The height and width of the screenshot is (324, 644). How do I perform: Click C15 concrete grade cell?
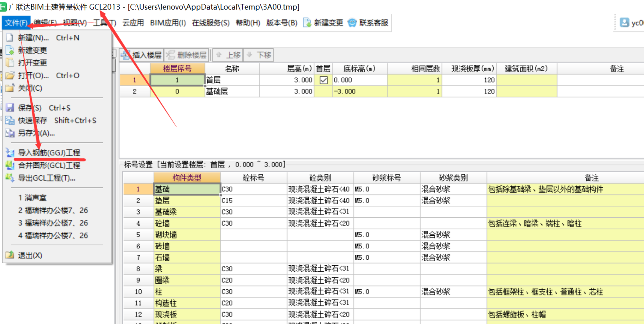coord(254,201)
